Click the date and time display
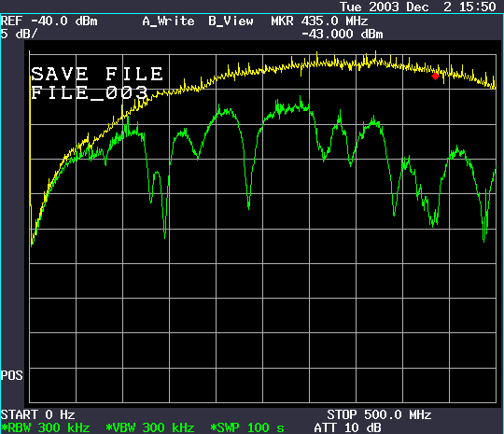This screenshot has width=504, height=434. point(418,7)
